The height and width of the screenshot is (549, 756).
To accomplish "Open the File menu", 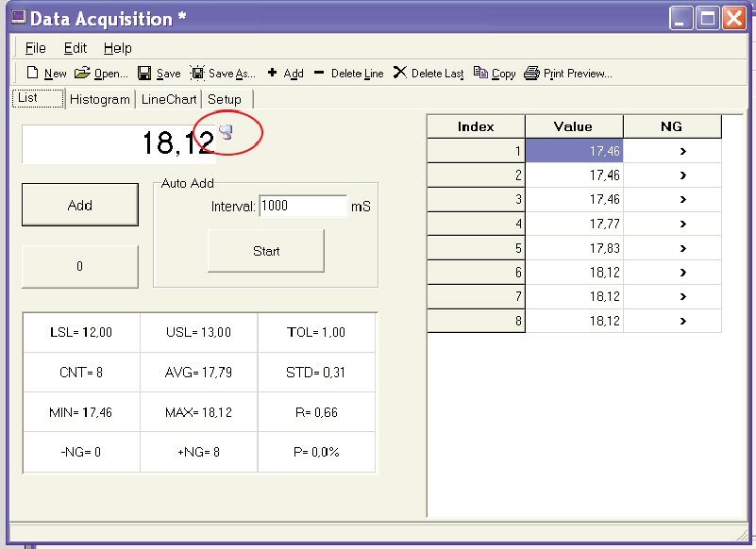I will click(36, 48).
